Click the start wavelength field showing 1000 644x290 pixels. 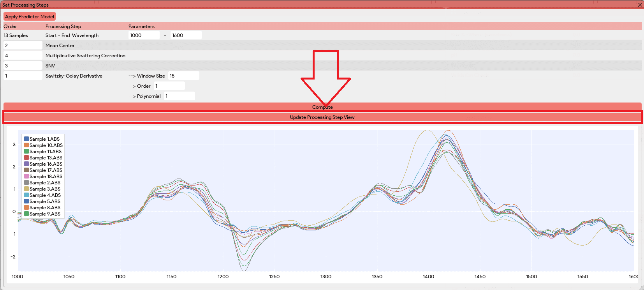(144, 35)
